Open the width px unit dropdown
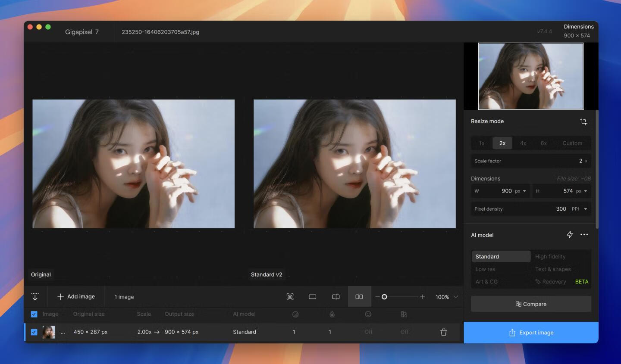The height and width of the screenshot is (364, 621). click(521, 191)
